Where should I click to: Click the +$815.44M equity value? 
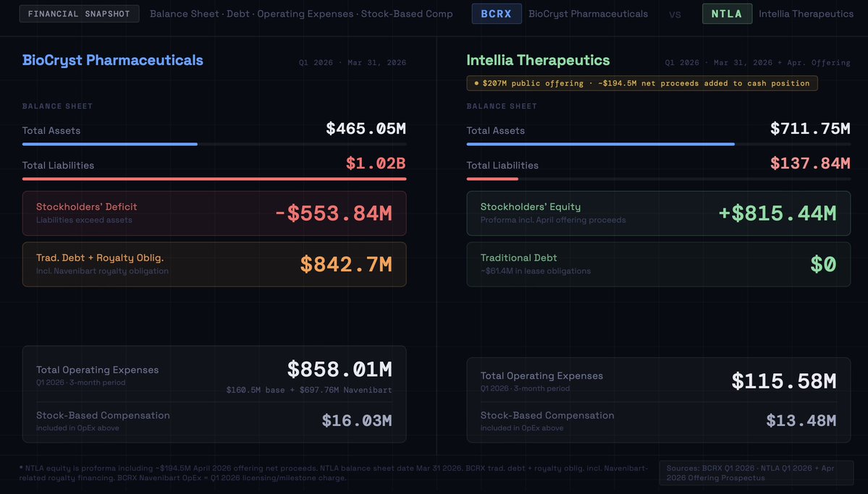(778, 213)
